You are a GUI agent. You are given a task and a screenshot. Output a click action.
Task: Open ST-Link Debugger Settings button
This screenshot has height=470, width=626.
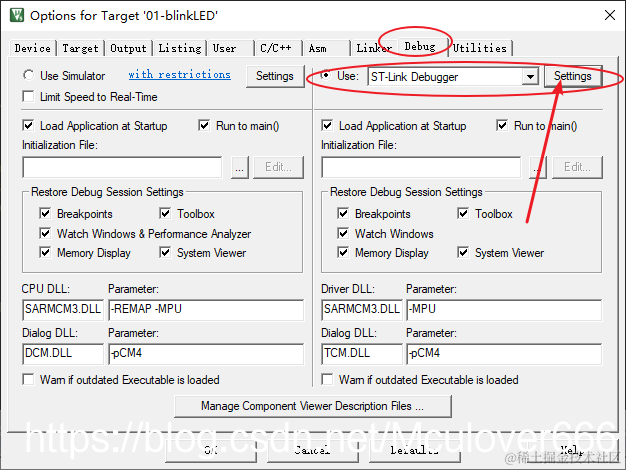573,76
